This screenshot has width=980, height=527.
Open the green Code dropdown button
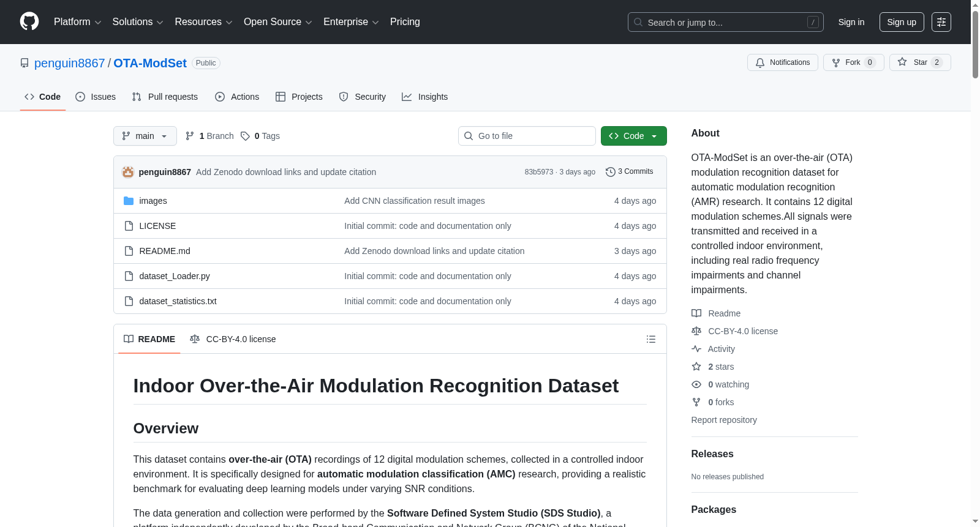pos(634,136)
